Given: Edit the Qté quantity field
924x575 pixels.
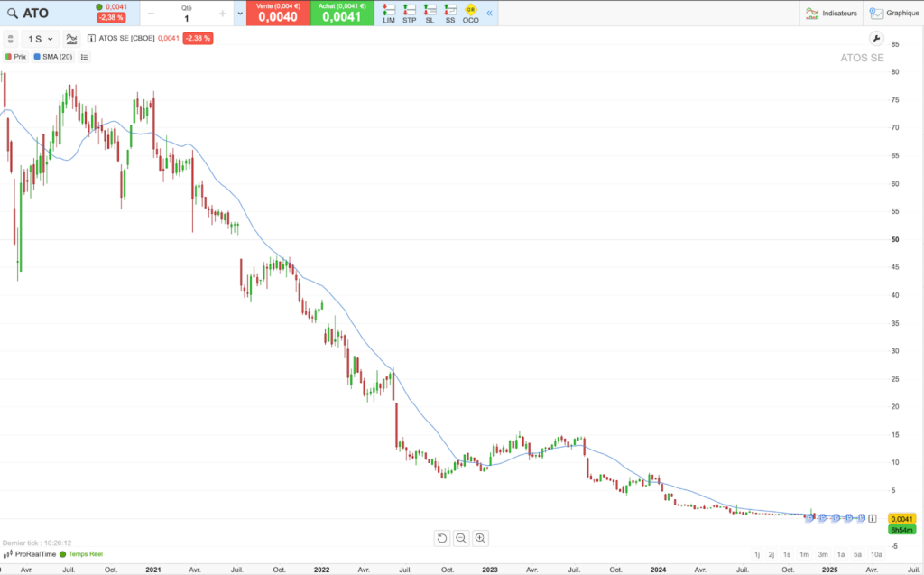Looking at the screenshot, I should pos(187,18).
